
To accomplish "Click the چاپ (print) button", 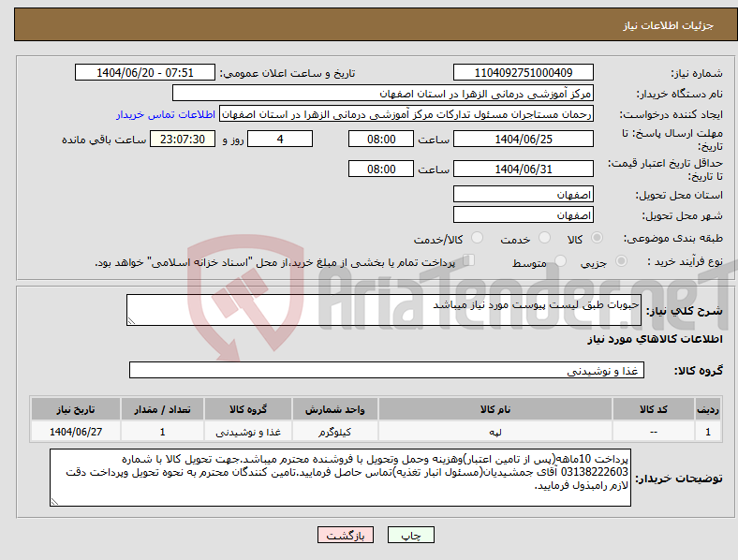I will pos(410,535).
